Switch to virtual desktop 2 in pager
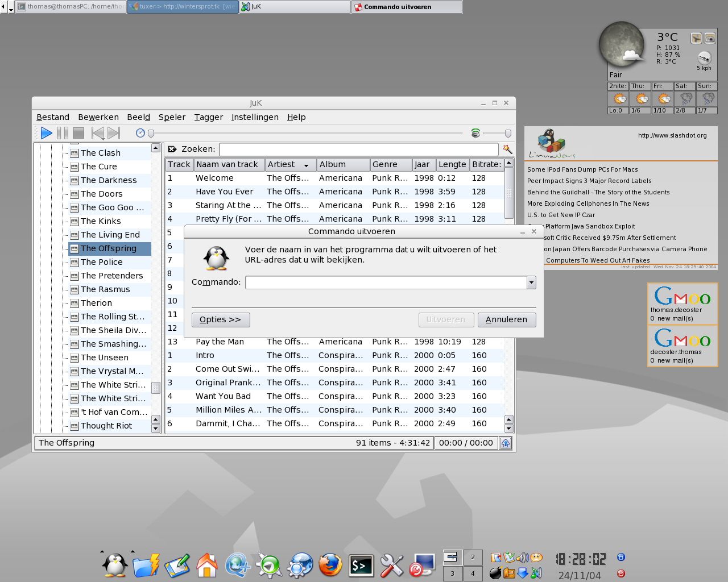Viewport: 728px width, 582px height. coord(473,557)
